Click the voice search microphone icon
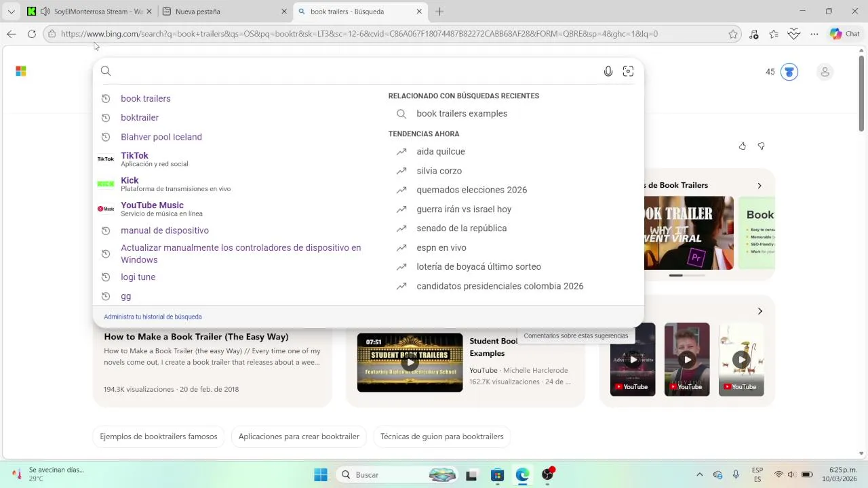The width and height of the screenshot is (868, 488). pyautogui.click(x=608, y=71)
